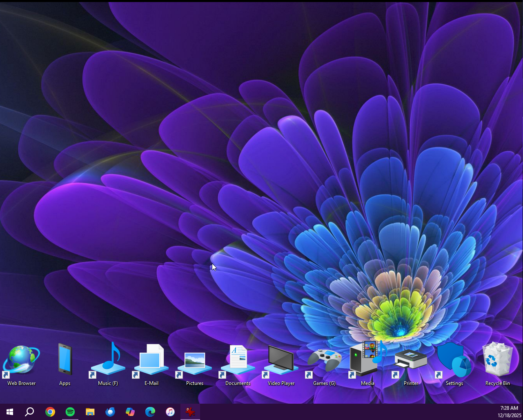Open the Windows Start menu
Viewport: 523px width, 420px height.
point(10,412)
